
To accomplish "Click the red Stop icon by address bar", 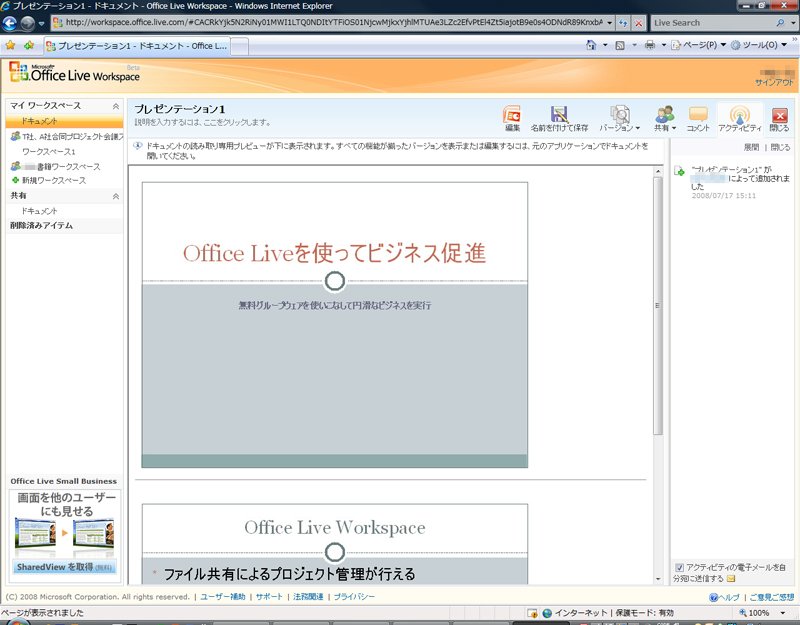I will coord(638,23).
